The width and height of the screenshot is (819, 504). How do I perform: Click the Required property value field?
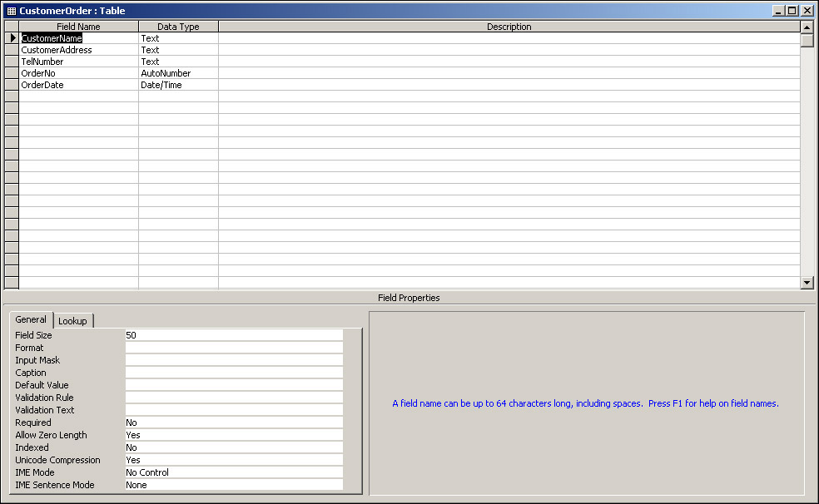click(233, 422)
